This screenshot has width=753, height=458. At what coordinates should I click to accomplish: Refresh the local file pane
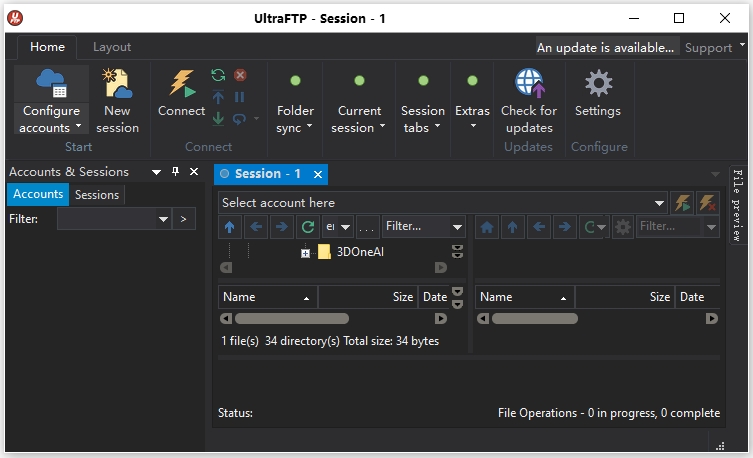[x=308, y=227]
